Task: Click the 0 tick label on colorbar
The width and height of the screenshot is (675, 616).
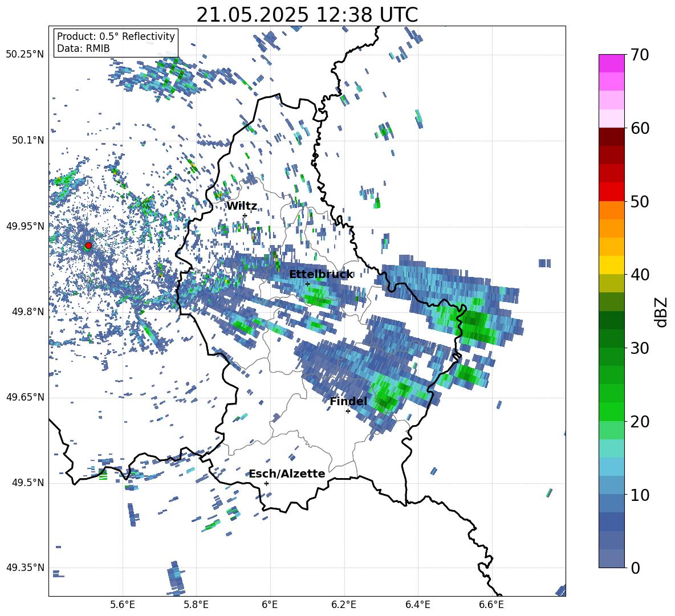Action: point(635,568)
